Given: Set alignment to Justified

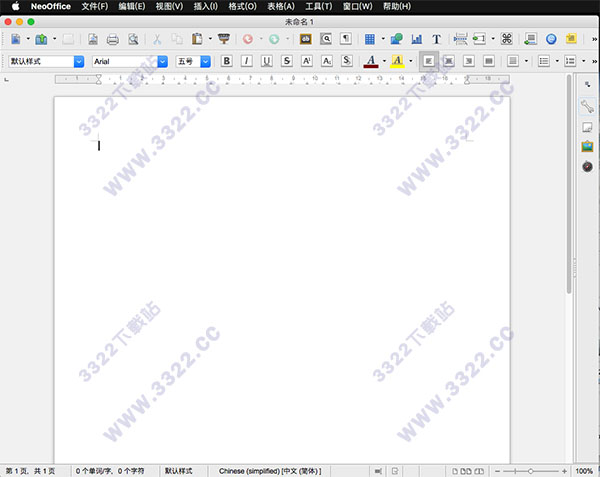Looking at the screenshot, I should [489, 61].
